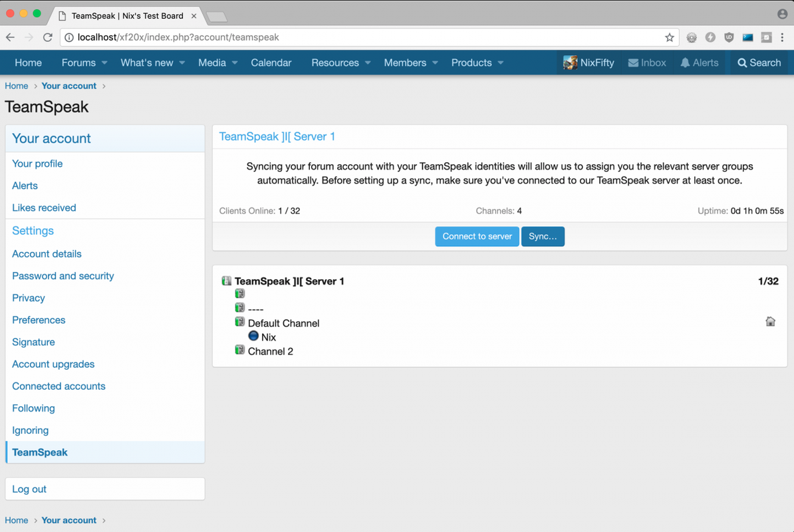Image resolution: width=794 pixels, height=532 pixels.
Task: Open a new tab with the new-tab button
Action: (x=217, y=17)
